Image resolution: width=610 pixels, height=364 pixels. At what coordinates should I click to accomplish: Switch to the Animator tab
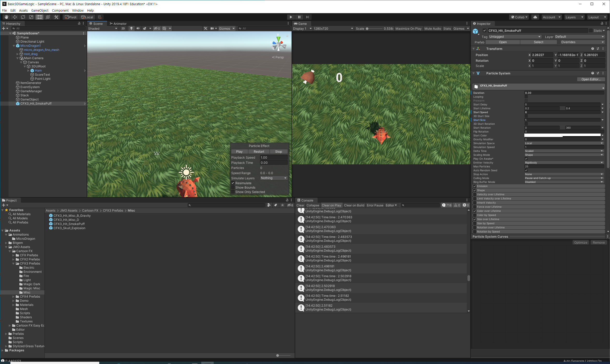coord(118,24)
